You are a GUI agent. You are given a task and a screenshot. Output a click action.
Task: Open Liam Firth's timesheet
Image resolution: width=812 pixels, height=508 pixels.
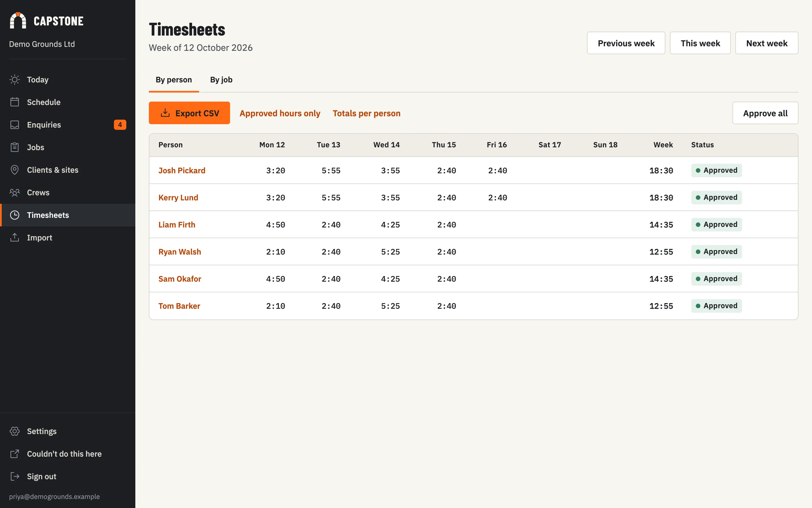point(176,224)
